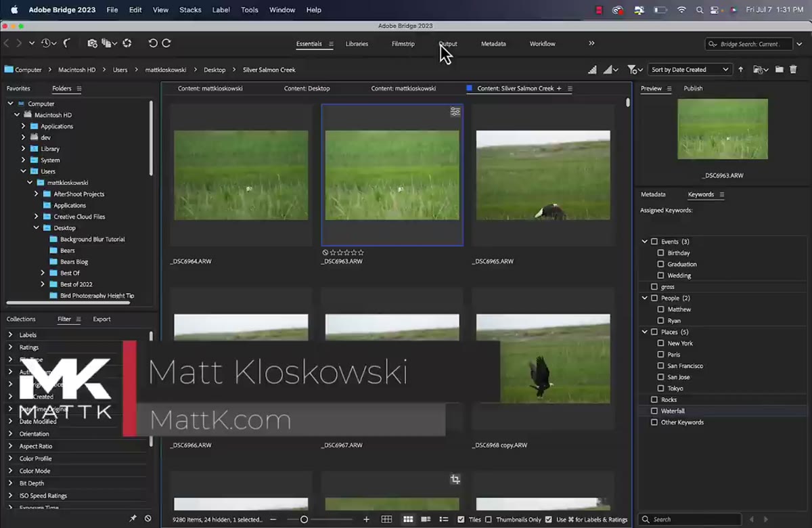This screenshot has width=812, height=528.
Task: Open the Collections panel tab
Action: [21, 319]
